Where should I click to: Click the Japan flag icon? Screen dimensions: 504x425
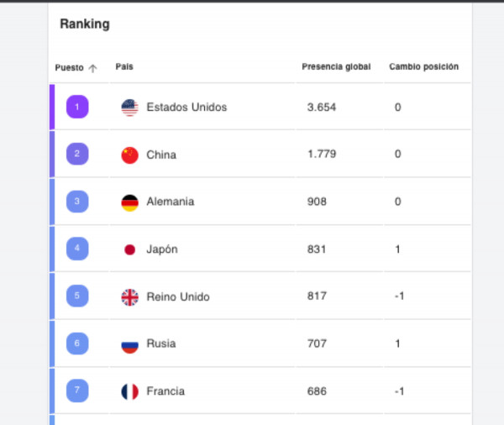point(130,249)
